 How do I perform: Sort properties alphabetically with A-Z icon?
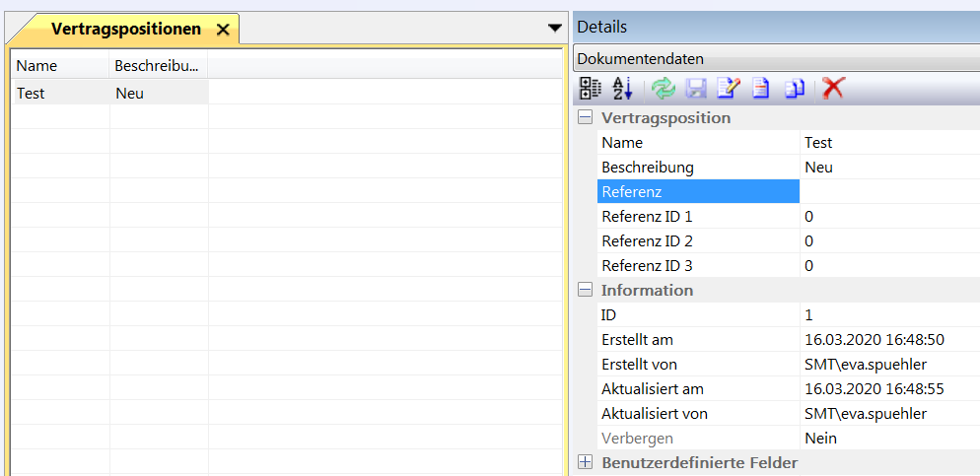(x=622, y=89)
